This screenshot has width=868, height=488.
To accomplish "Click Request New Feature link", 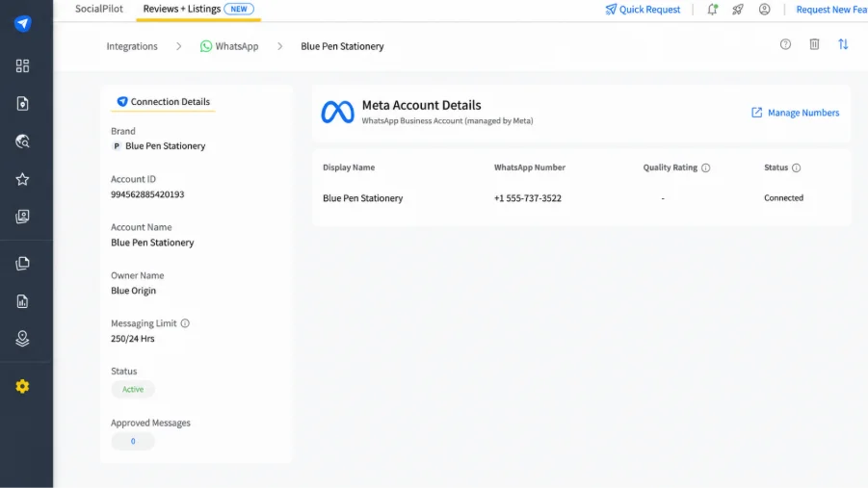I will (831, 10).
